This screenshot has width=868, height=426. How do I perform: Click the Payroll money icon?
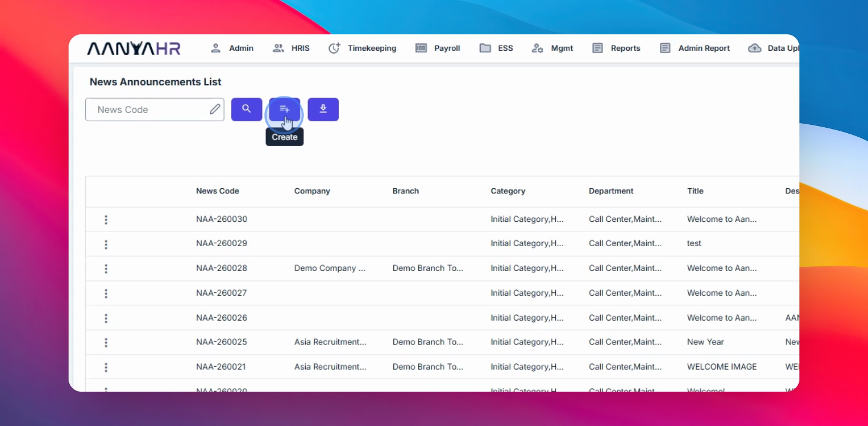(x=421, y=49)
